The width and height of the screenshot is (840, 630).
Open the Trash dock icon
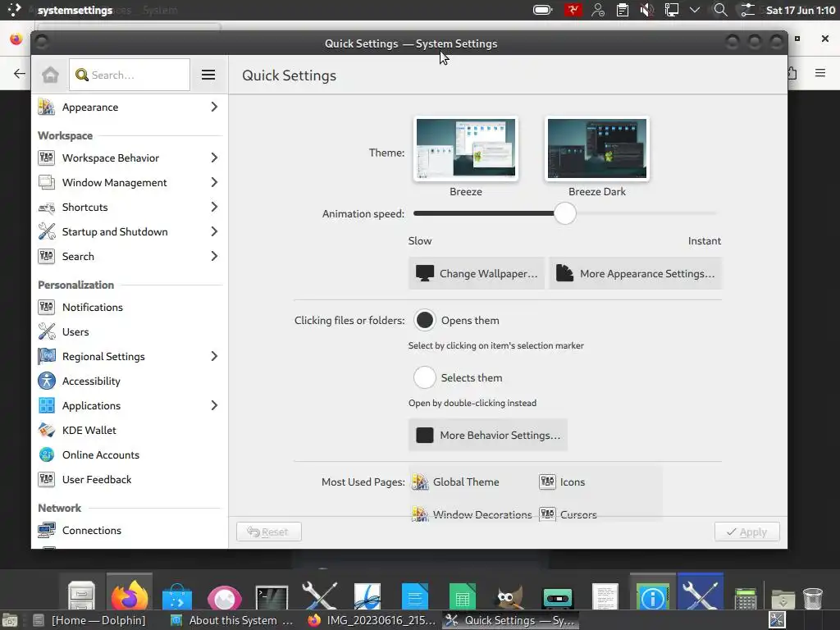813,598
